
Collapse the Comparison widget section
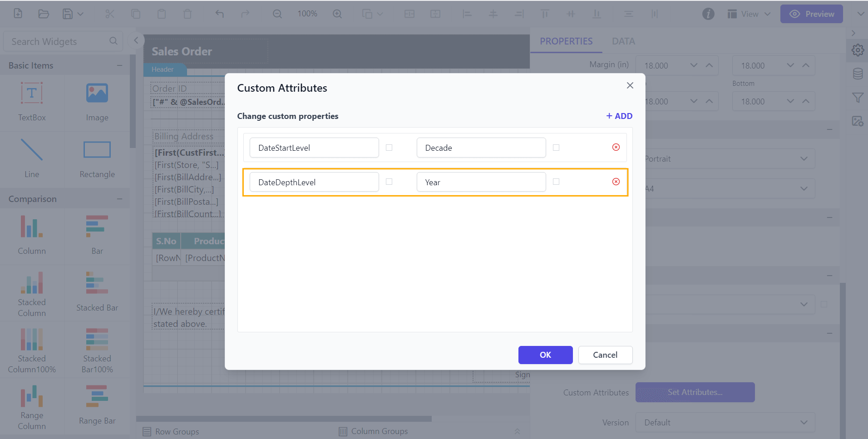pyautogui.click(x=119, y=198)
